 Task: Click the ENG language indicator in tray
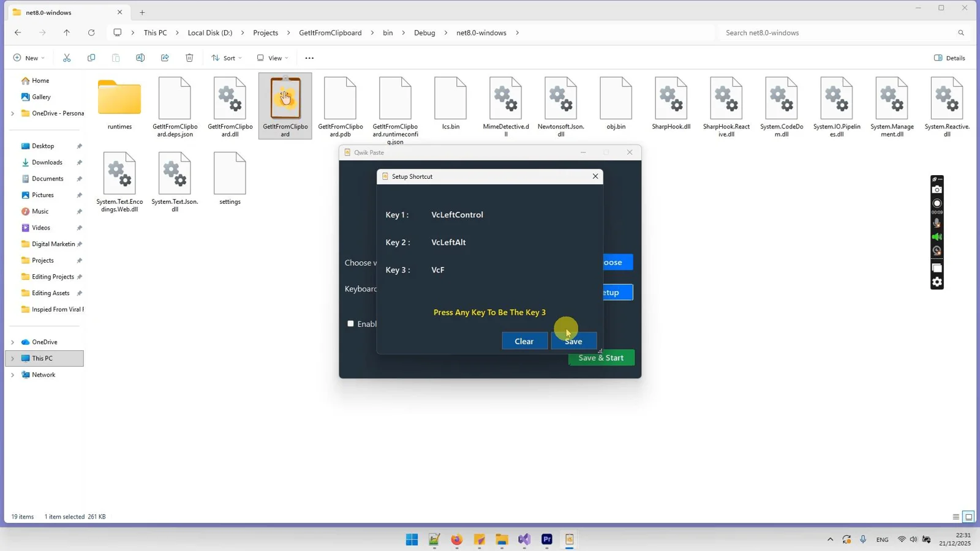882,539
